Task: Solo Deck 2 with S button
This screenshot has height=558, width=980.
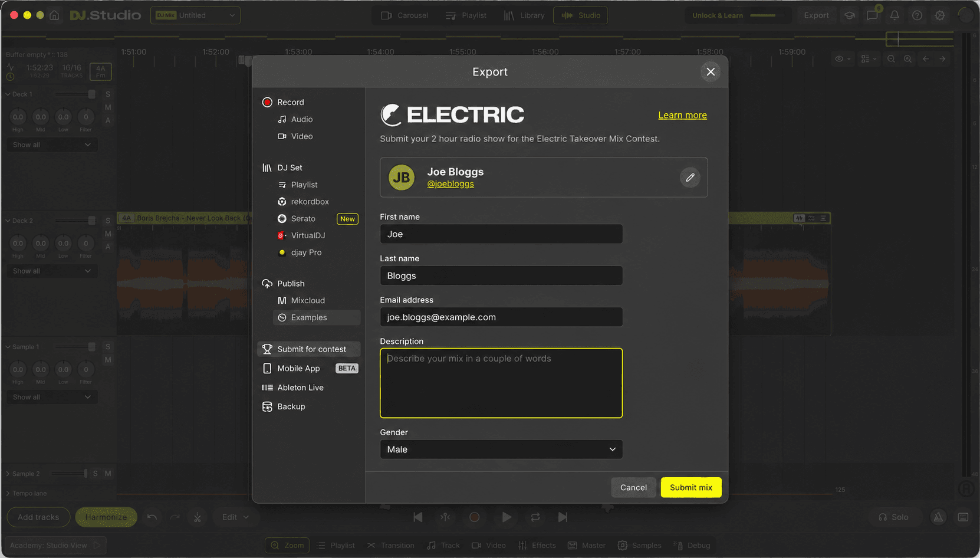Action: point(108,221)
